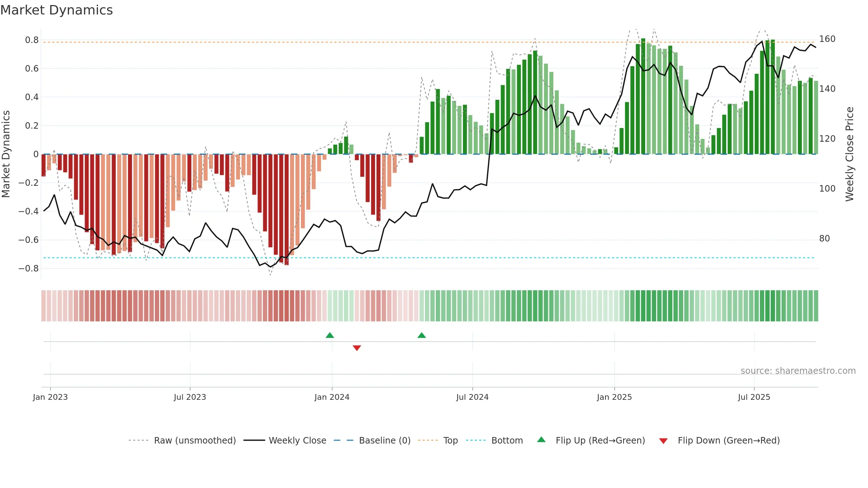This screenshot has width=868, height=488.
Task: Toggle the Top legend entry
Action: 438,440
